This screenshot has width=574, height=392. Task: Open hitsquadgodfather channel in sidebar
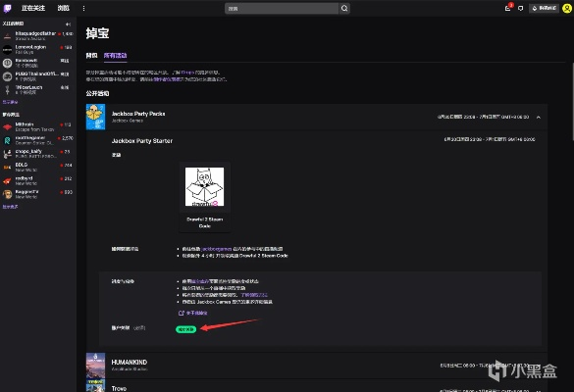[38, 36]
